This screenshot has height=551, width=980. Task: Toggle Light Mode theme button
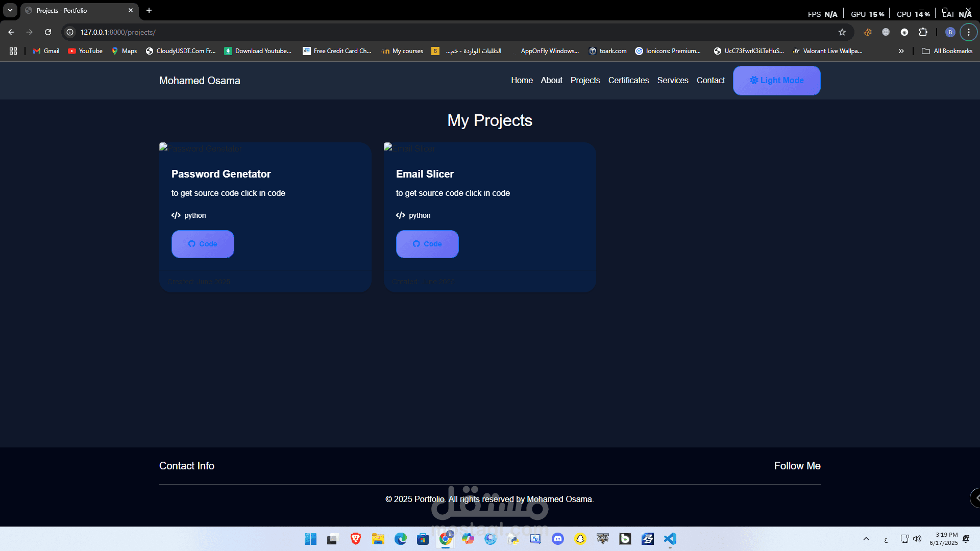pyautogui.click(x=776, y=81)
